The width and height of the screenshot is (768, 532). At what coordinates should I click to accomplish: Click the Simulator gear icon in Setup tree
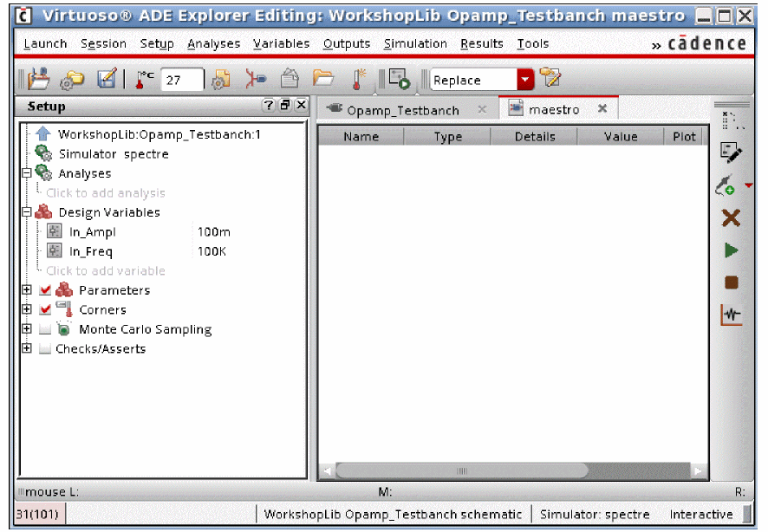(x=43, y=153)
